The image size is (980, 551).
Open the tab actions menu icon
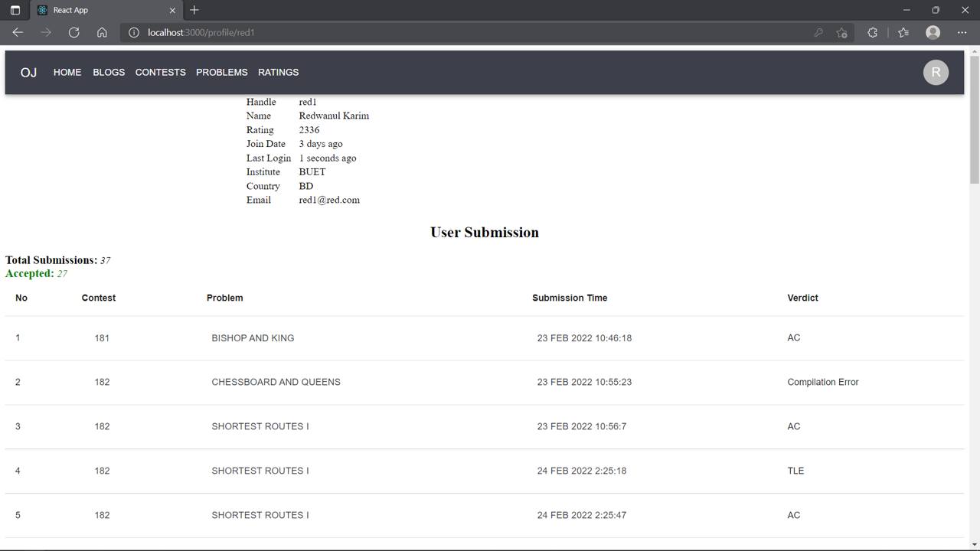(x=15, y=10)
